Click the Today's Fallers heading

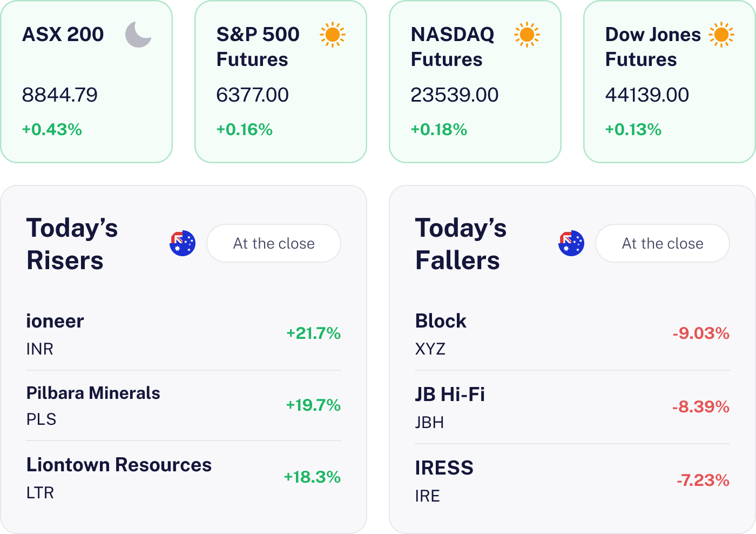click(461, 244)
